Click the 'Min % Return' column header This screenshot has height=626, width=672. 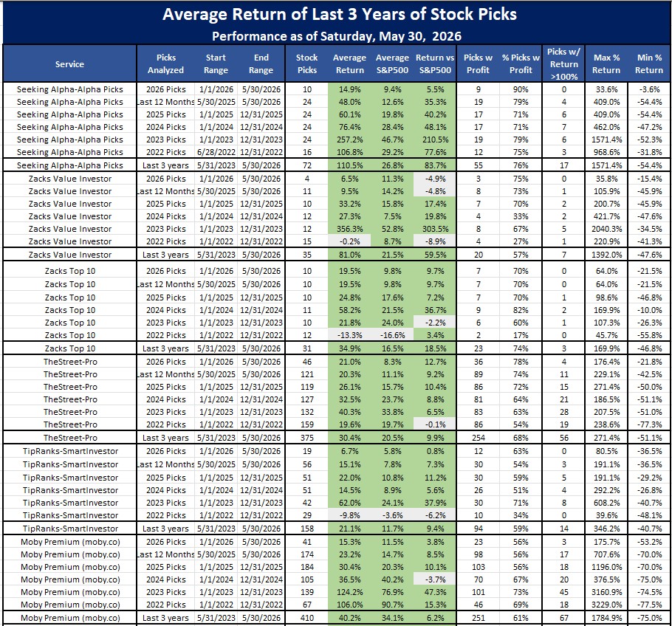[649, 63]
